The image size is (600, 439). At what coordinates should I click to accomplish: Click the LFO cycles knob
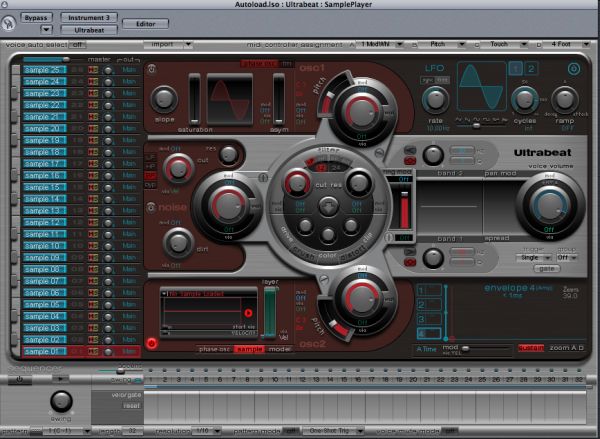(x=525, y=100)
